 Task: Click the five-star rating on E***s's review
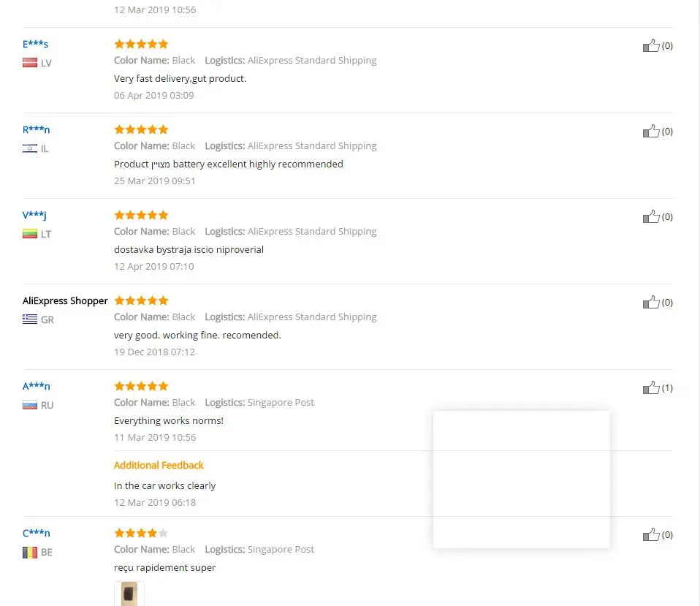tap(141, 44)
